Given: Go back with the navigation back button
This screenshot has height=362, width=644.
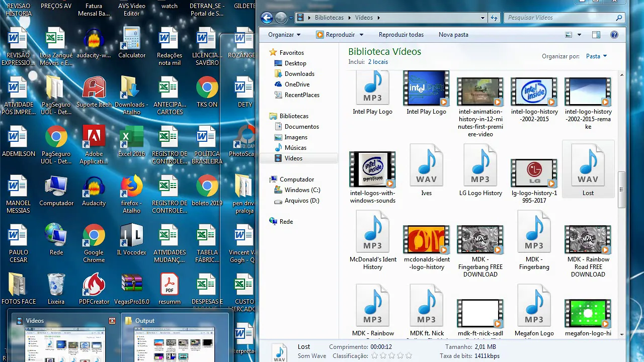Looking at the screenshot, I should pos(267,18).
